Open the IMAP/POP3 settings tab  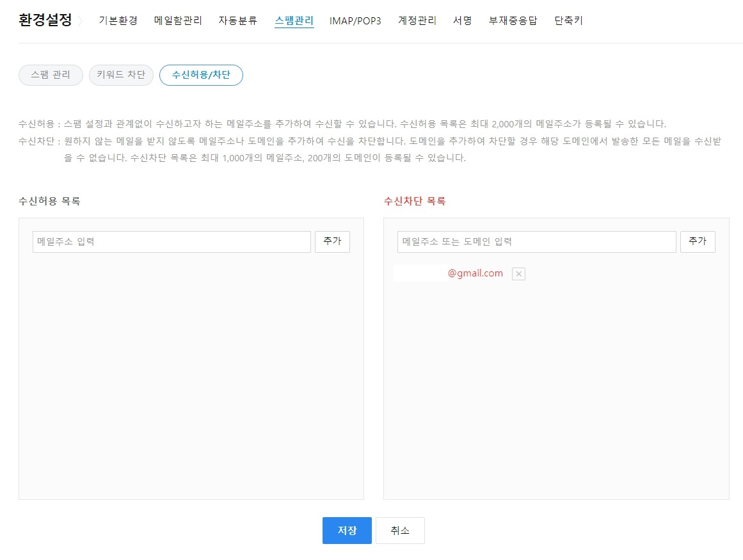click(355, 20)
